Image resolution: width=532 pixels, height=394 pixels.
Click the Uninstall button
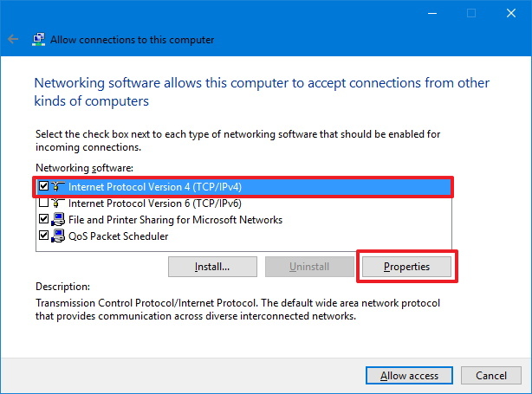tap(309, 266)
